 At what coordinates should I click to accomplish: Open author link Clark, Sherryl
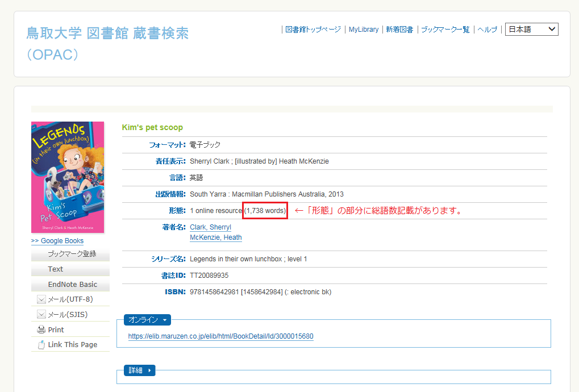[210, 227]
